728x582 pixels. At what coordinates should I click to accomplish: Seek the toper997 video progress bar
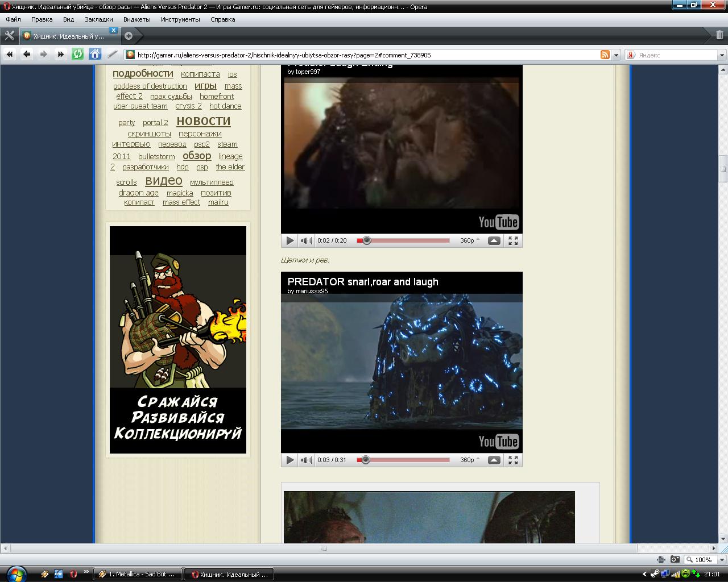[403, 240]
